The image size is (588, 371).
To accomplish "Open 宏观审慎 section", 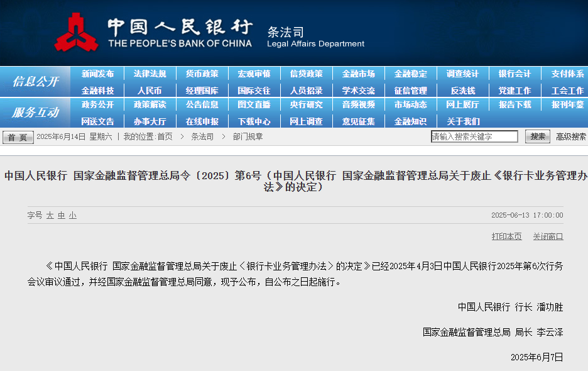I will tap(254, 74).
